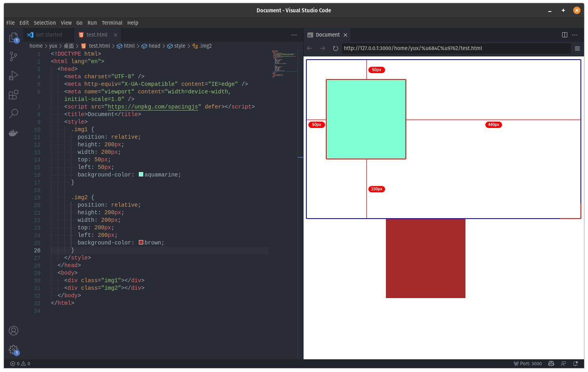Image resolution: width=588 pixels, height=372 pixels.
Task: Switch to the test.html tab
Action: point(97,35)
